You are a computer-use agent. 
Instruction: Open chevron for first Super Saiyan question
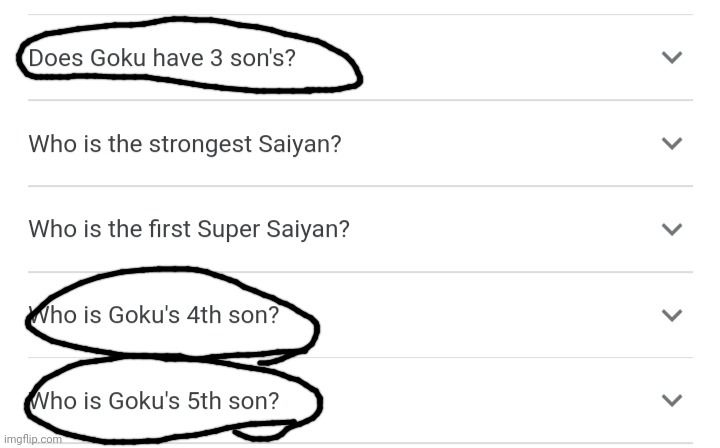tap(672, 229)
